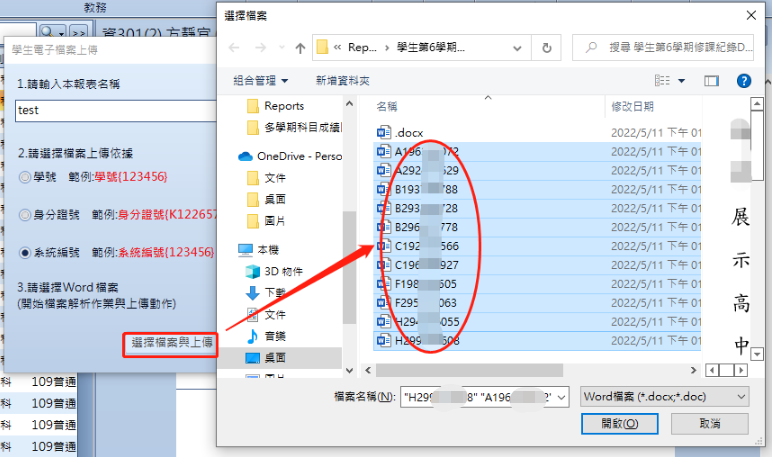Viewport: 773px width, 457px height.
Task: Open the blue help question mark icon
Action: coord(743,80)
